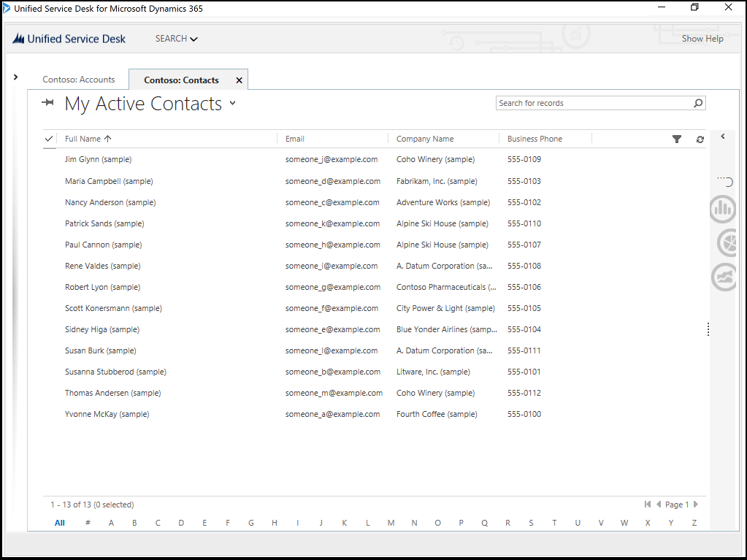This screenshot has width=747, height=560.
Task: Sort by Email column header
Action: pos(294,139)
